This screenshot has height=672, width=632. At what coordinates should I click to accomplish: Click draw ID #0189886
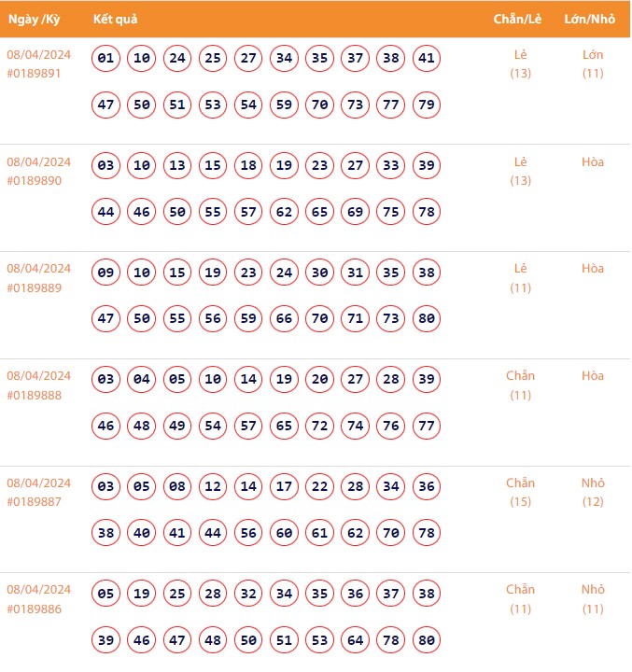[34, 609]
